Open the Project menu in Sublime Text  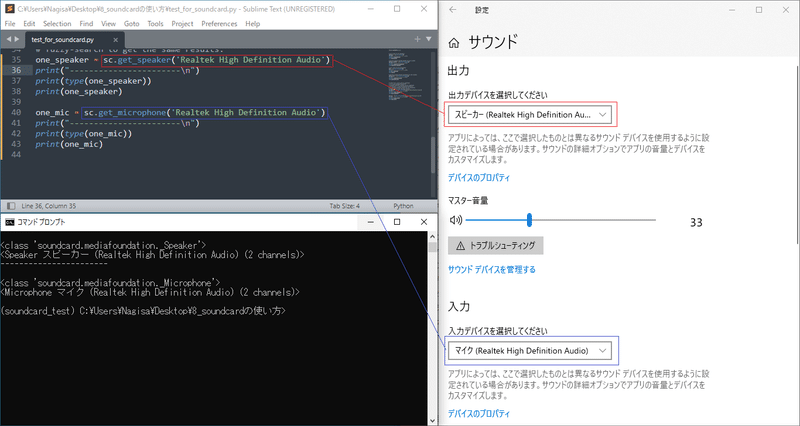182,23
